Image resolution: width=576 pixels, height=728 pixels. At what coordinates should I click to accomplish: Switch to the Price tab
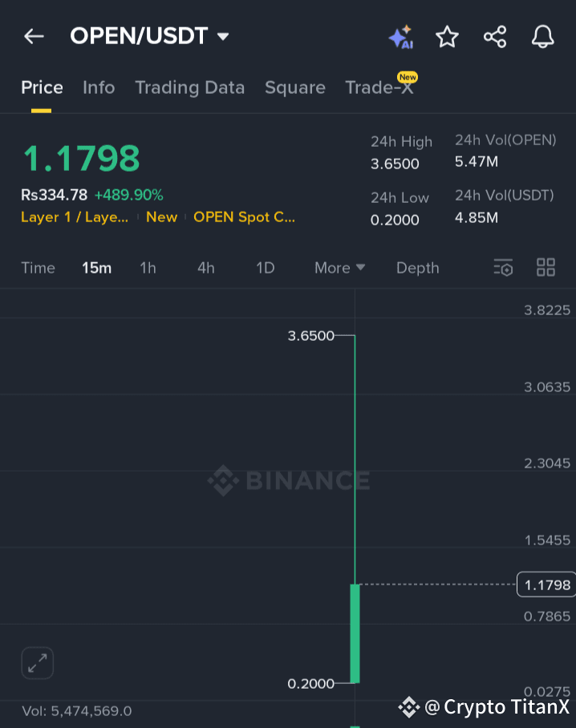click(42, 87)
